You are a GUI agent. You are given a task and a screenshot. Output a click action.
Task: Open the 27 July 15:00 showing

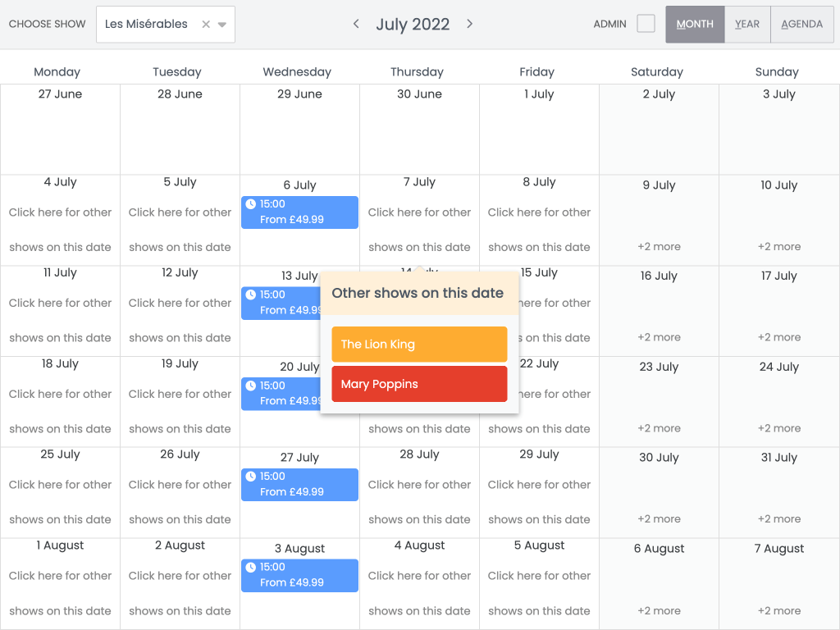pos(299,484)
